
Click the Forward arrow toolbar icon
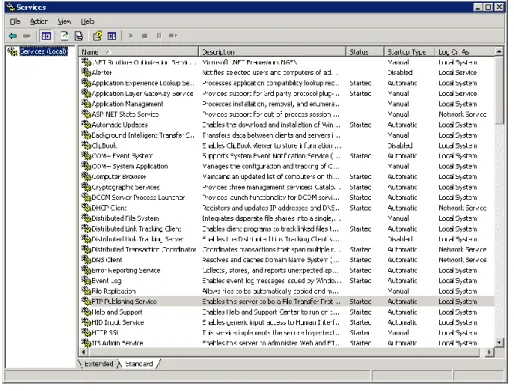pyautogui.click(x=27, y=36)
